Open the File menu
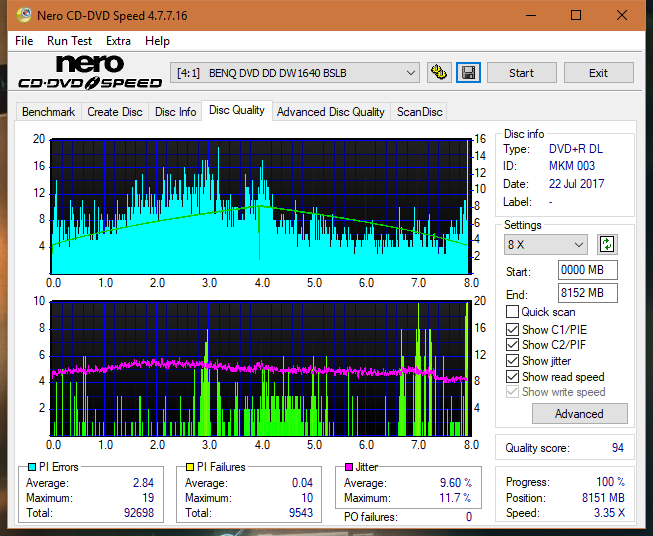This screenshot has width=653, height=536. pos(24,41)
